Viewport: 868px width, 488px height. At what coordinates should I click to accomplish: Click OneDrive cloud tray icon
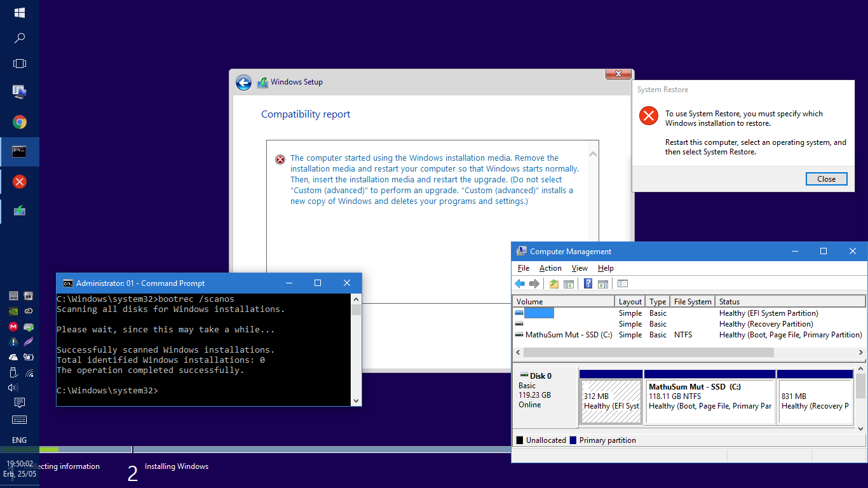point(13,358)
